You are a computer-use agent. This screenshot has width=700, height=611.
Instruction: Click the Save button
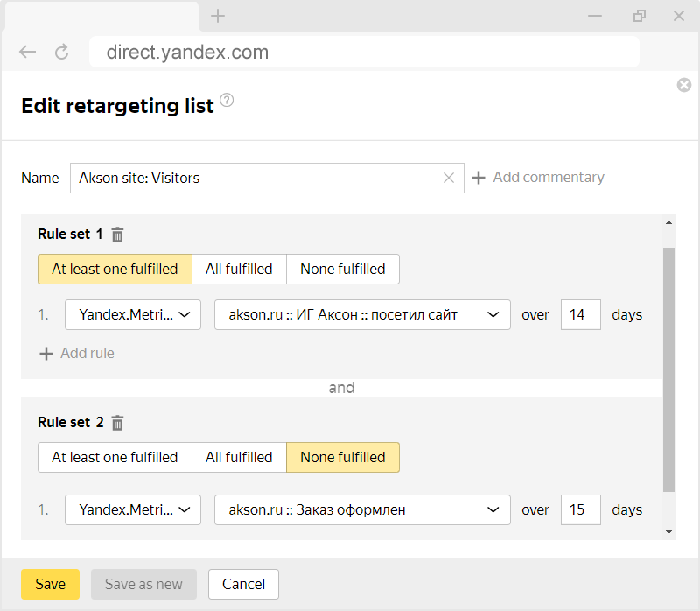[50, 585]
